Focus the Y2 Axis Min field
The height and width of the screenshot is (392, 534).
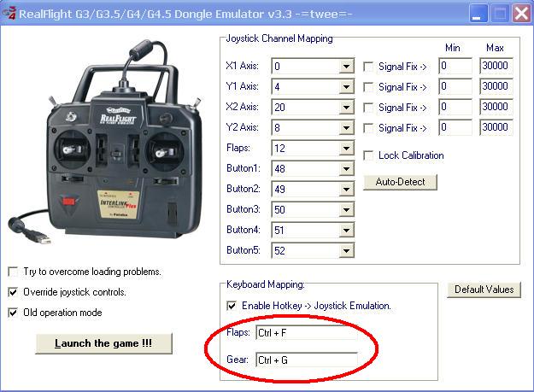(x=455, y=127)
